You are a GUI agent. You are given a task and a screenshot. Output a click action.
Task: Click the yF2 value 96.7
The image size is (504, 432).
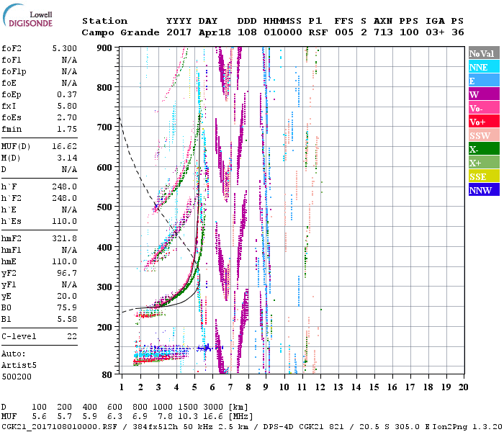(67, 273)
